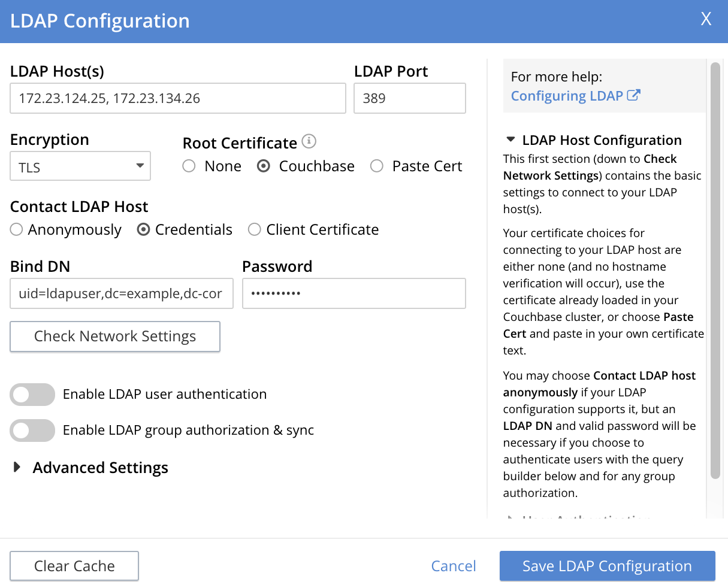Click Clear Cache
This screenshot has height=582, width=728.
click(74, 566)
